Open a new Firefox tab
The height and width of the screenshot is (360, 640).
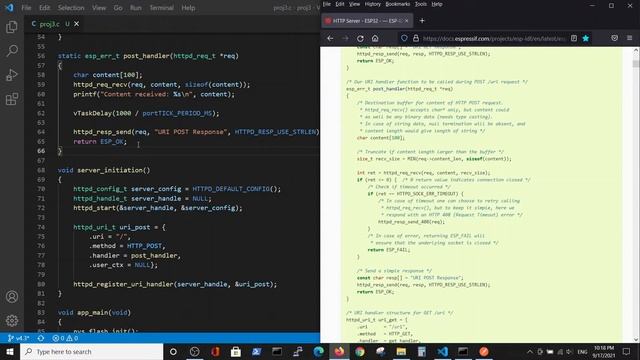pyautogui.click(x=422, y=21)
